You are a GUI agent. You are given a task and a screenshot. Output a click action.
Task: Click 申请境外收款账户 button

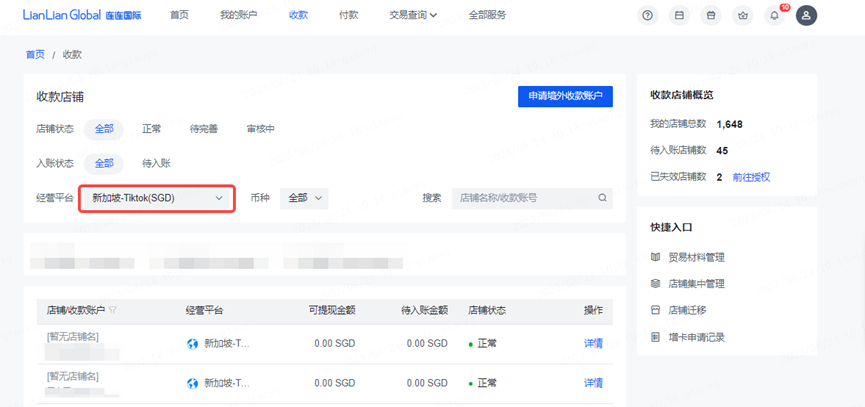(x=565, y=96)
